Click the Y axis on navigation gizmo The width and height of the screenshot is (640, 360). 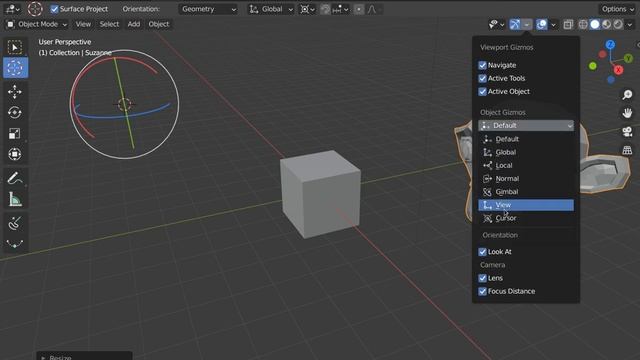click(x=629, y=59)
